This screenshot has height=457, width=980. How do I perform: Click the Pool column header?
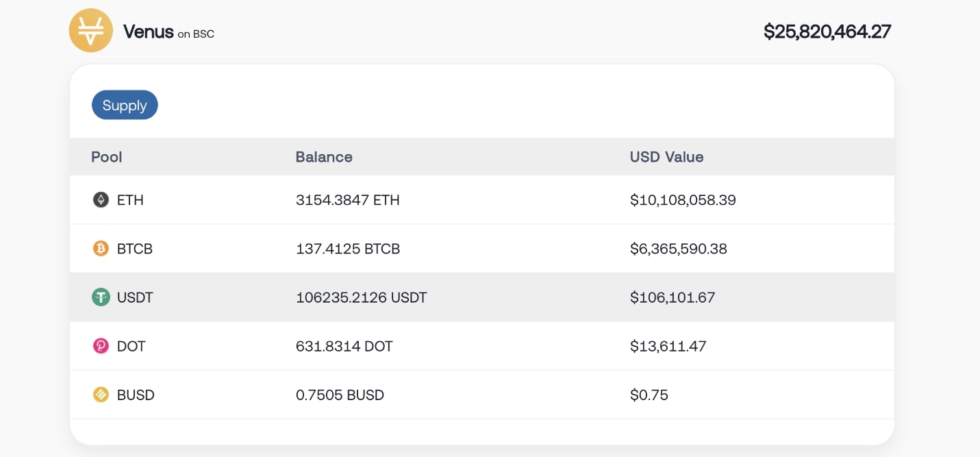[x=107, y=157]
